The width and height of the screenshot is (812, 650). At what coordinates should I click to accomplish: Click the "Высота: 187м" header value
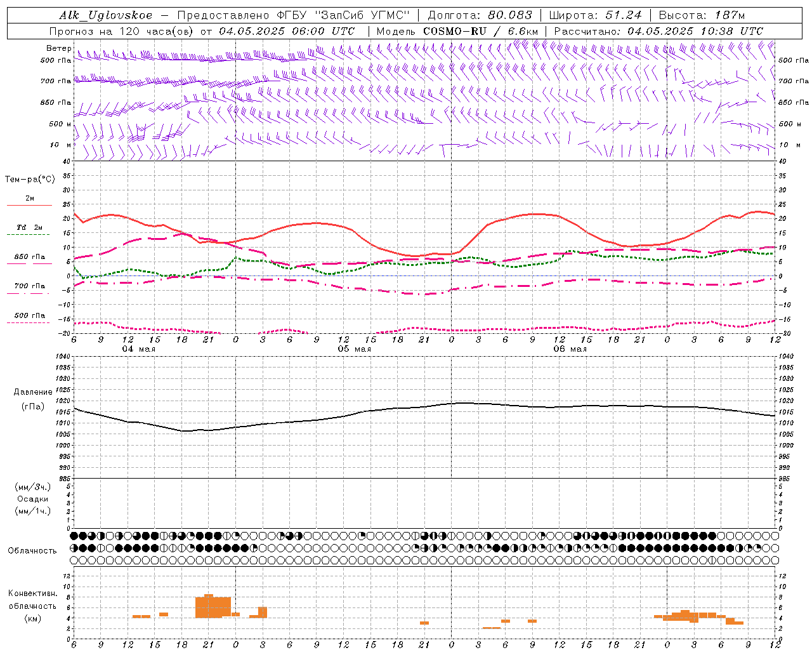(x=702, y=15)
